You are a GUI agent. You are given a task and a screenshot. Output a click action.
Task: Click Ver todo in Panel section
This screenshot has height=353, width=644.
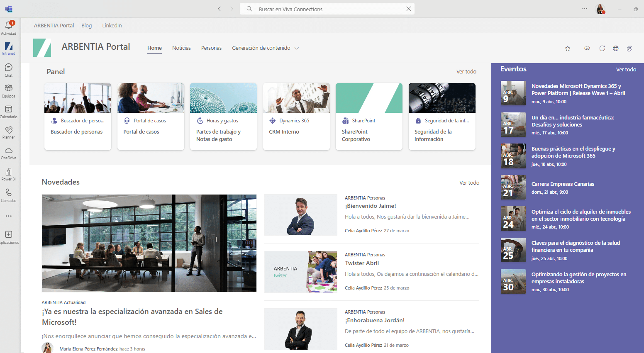(x=466, y=72)
